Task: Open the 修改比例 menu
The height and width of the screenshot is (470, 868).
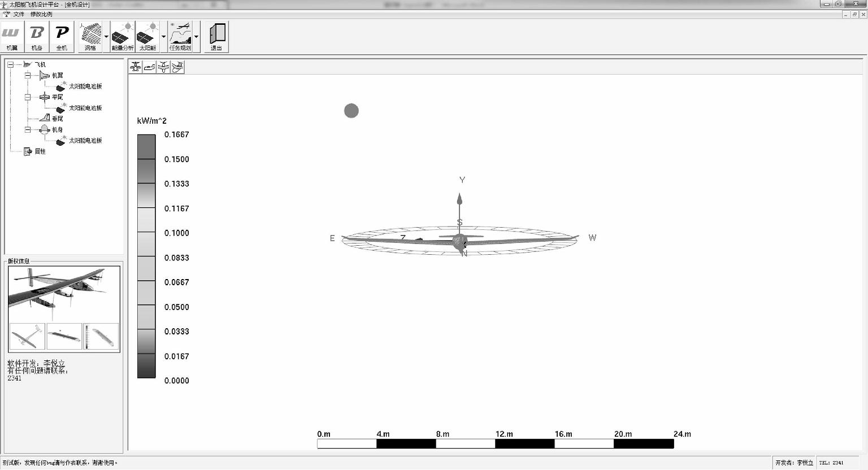Action: pos(41,14)
